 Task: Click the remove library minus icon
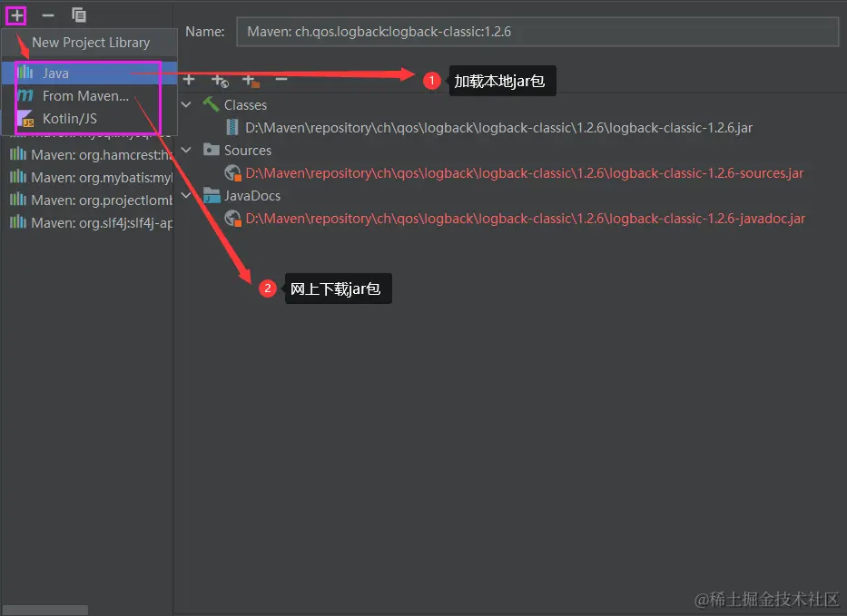(x=48, y=15)
